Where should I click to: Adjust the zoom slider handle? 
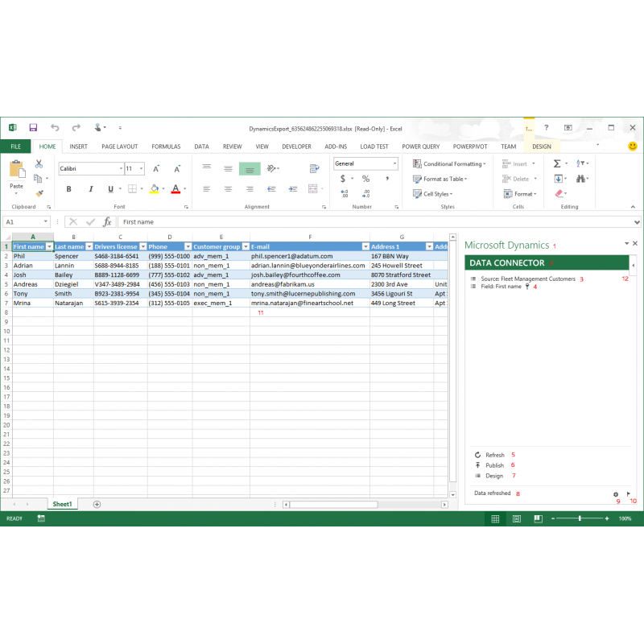580,518
